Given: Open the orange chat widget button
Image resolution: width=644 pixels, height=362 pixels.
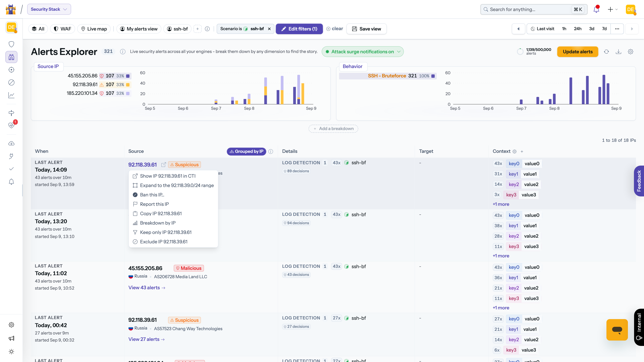Looking at the screenshot, I should pos(617,330).
